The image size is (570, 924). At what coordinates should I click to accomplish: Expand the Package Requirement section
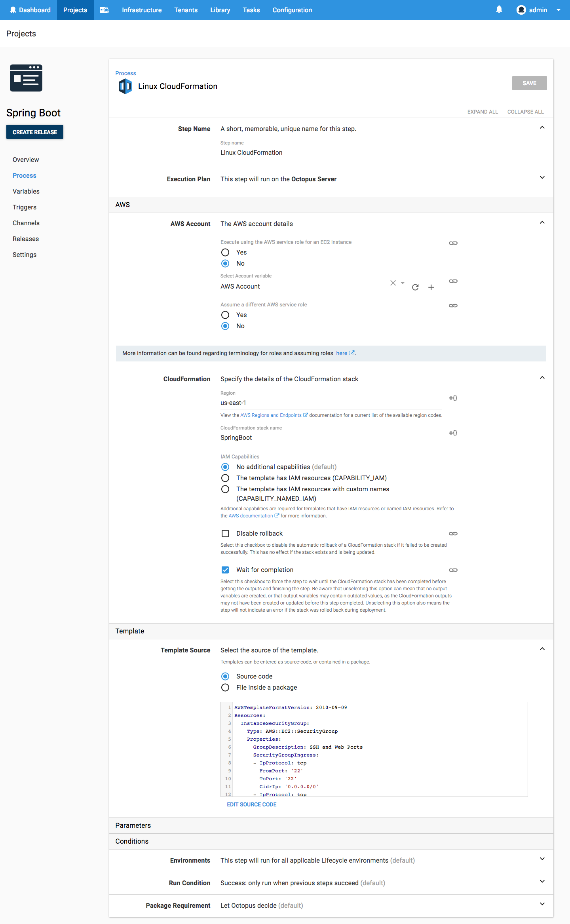pyautogui.click(x=542, y=904)
